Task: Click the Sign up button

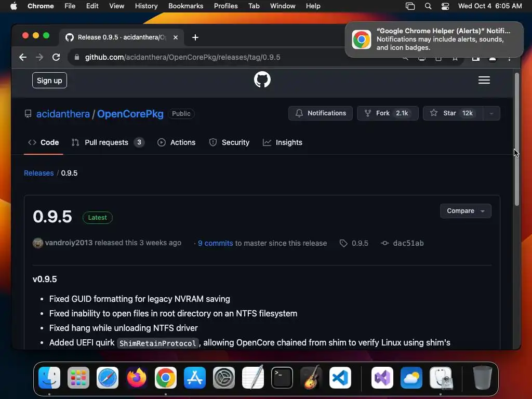Action: point(49,81)
